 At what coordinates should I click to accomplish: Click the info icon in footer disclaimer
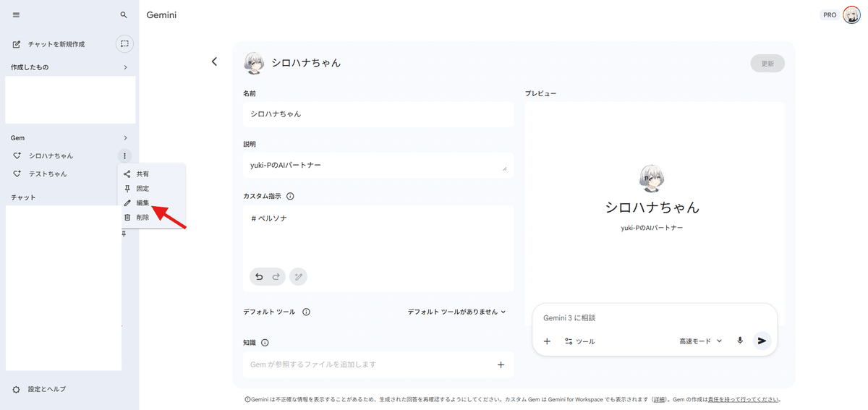247,399
